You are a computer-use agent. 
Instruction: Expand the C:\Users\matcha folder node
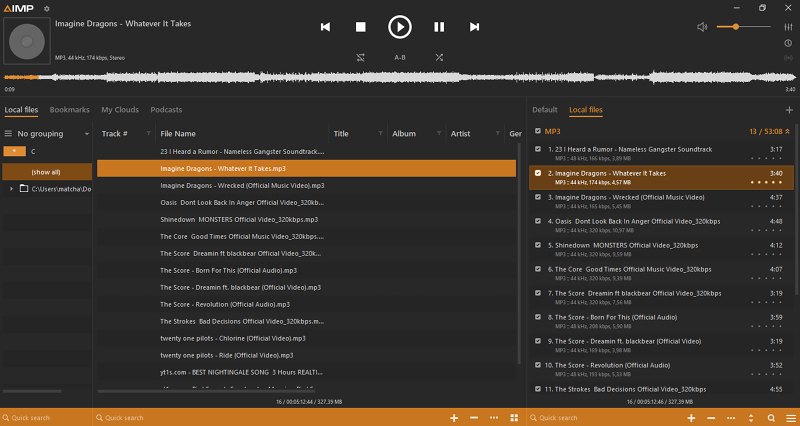11,189
